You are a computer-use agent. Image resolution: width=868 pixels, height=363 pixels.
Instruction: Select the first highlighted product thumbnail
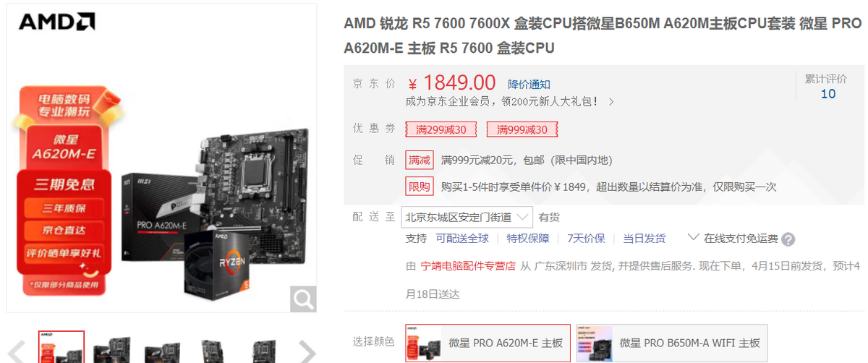(x=61, y=347)
